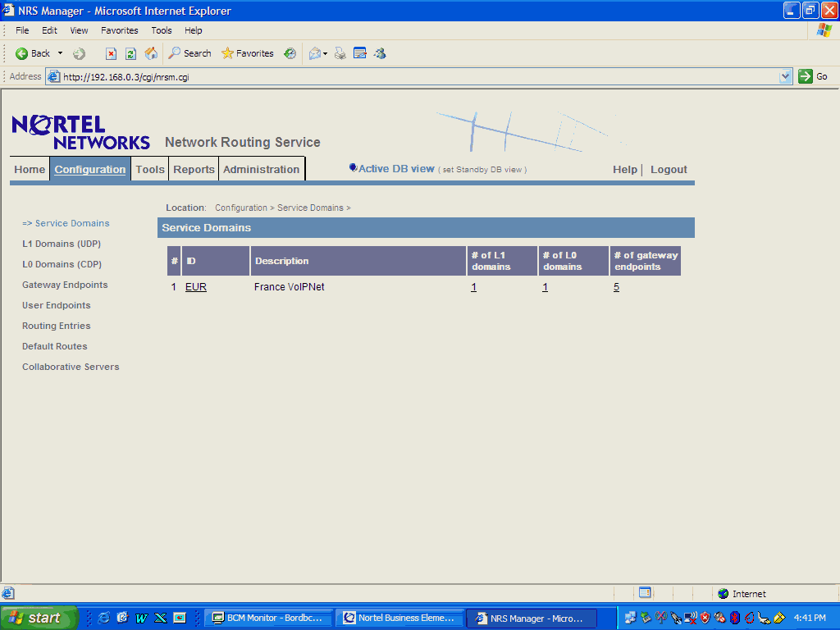
Task: Open the Favorites pane in the toolbar
Action: pyautogui.click(x=248, y=53)
